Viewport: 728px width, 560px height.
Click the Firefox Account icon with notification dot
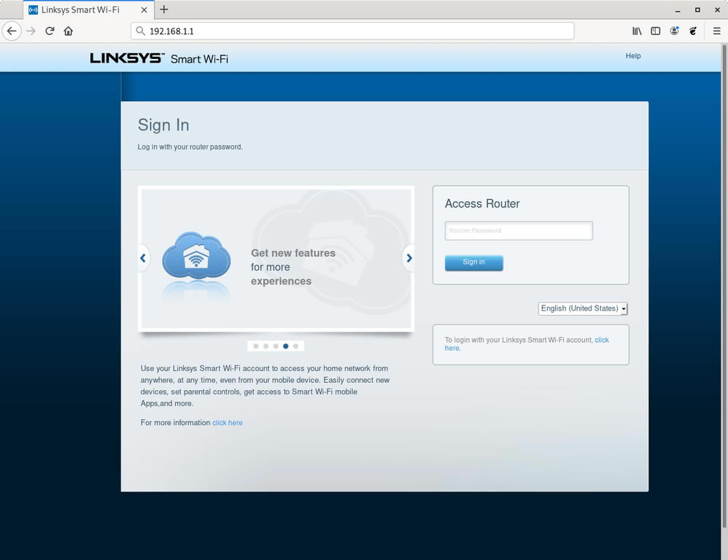675,31
